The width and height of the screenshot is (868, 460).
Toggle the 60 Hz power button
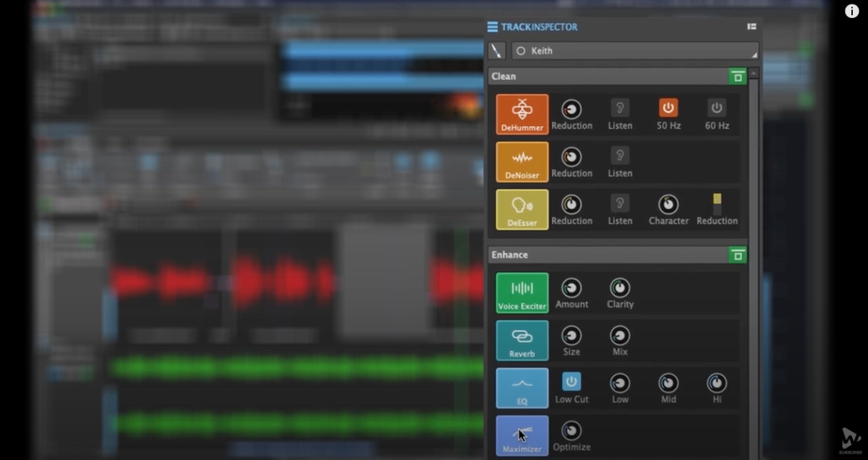(x=717, y=108)
